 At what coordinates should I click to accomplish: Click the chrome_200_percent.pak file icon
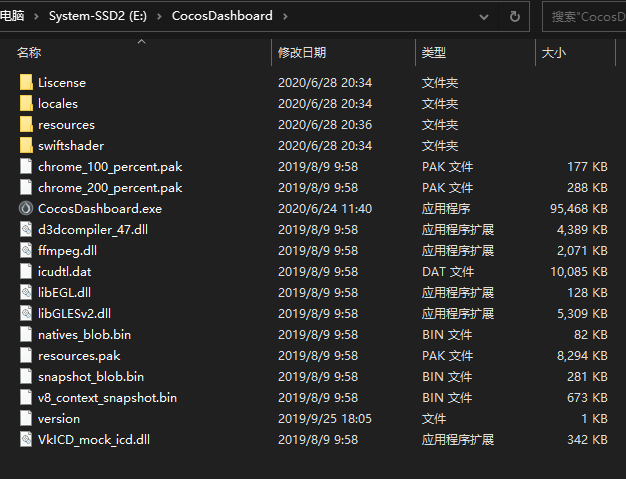(26, 188)
